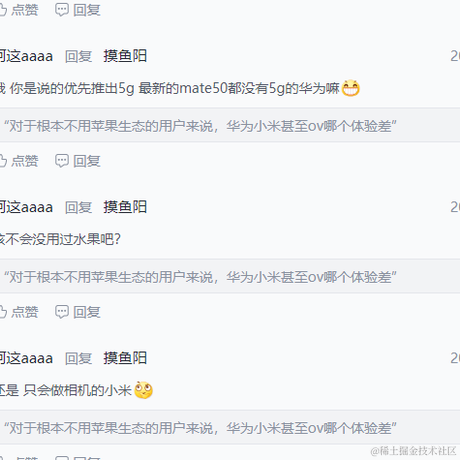Viewport: 460px width, 460px height.
Task: Open author 呵这aaaa of the 水果 comment
Action: click(x=26, y=207)
